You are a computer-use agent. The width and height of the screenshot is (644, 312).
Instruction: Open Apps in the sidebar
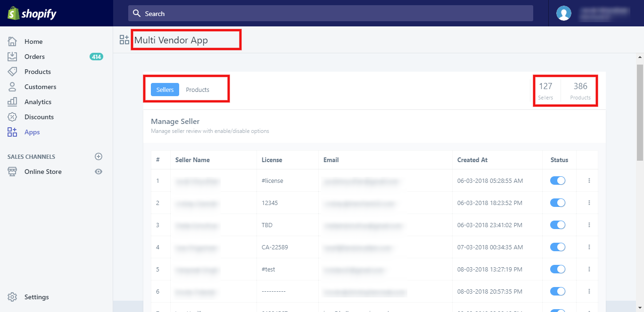32,132
